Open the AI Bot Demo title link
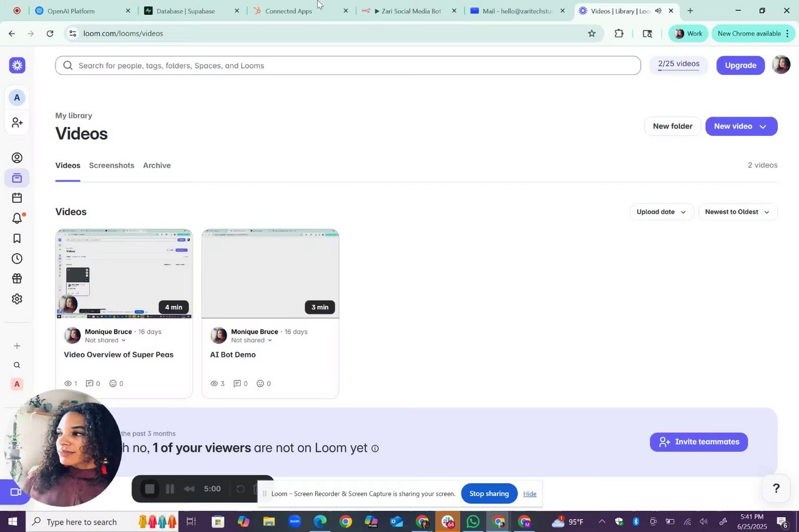 point(233,355)
